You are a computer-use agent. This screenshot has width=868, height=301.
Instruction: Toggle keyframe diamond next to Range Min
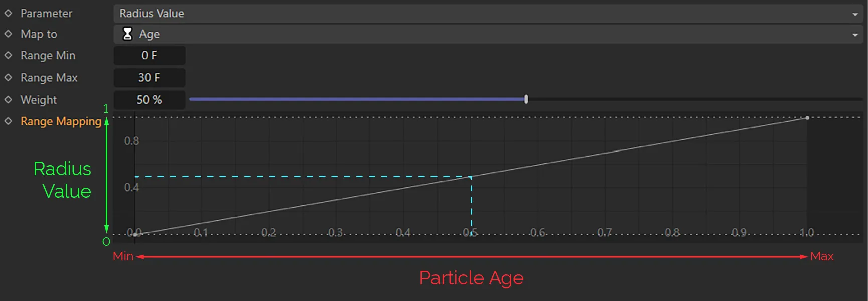(x=8, y=55)
